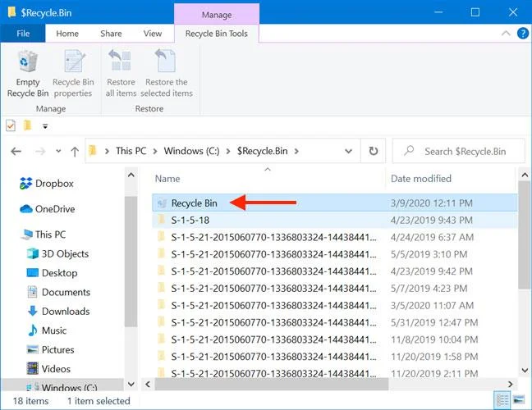The image size is (532, 410).
Task: Click horizontal scrollbar left arrow
Action: 148,384
